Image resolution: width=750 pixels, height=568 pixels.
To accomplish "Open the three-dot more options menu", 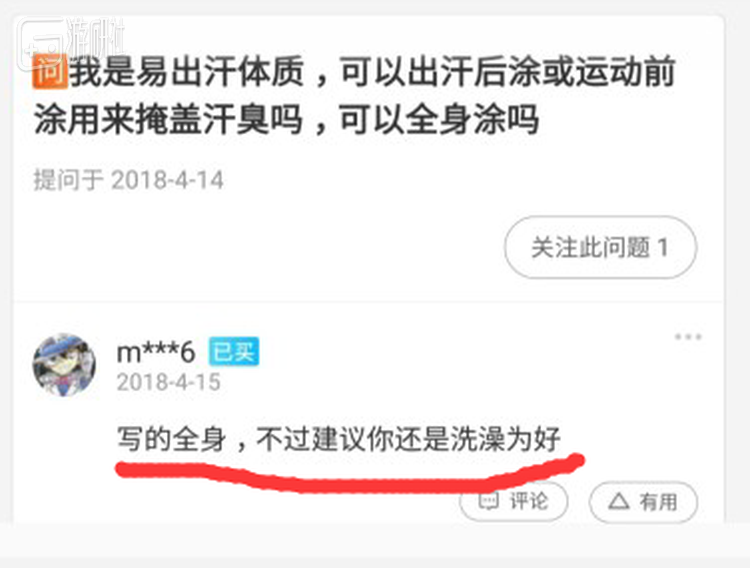I will (x=688, y=337).
